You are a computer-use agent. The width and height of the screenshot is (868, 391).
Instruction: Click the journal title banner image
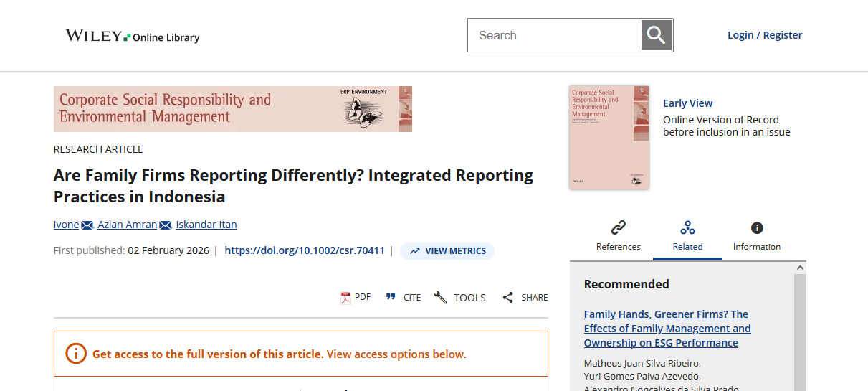click(x=232, y=109)
